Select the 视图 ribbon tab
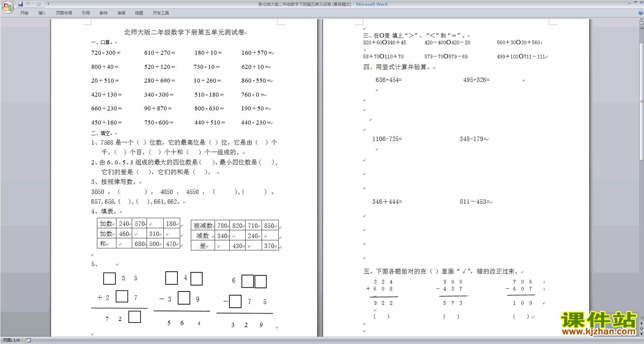644x344 pixels. point(139,13)
